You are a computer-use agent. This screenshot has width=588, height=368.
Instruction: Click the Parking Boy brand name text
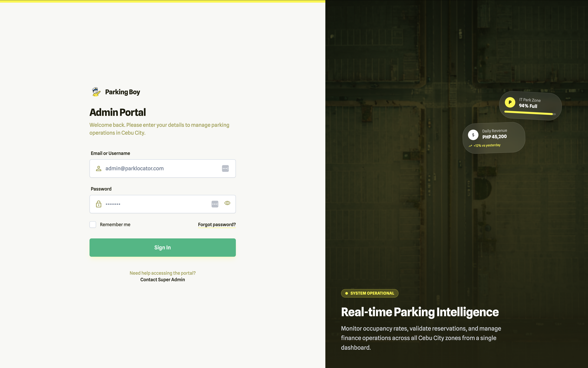click(x=123, y=92)
